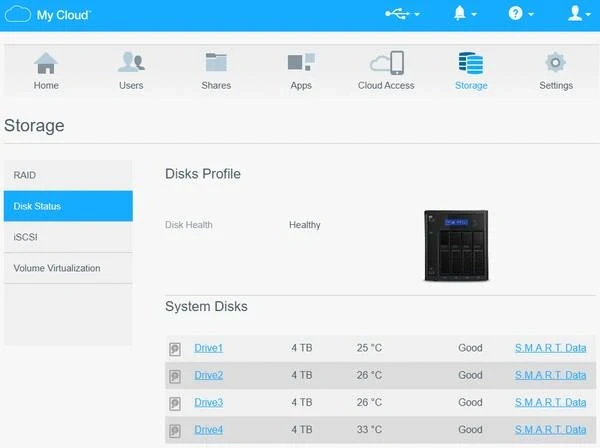Open the notifications bell dropdown

(x=465, y=14)
